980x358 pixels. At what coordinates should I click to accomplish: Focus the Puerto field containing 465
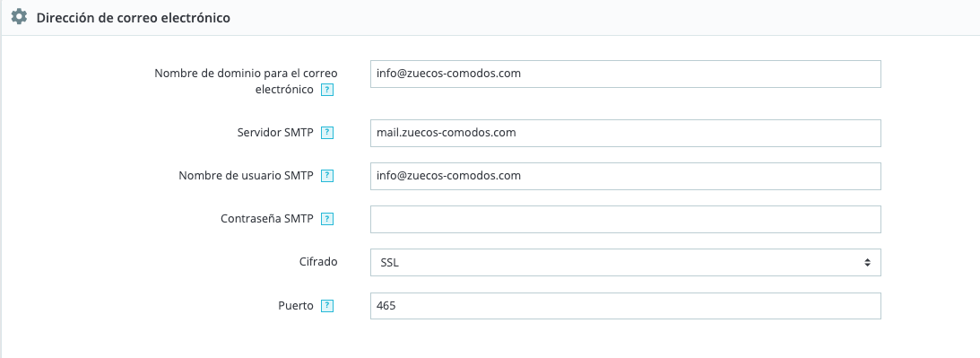[x=626, y=306]
